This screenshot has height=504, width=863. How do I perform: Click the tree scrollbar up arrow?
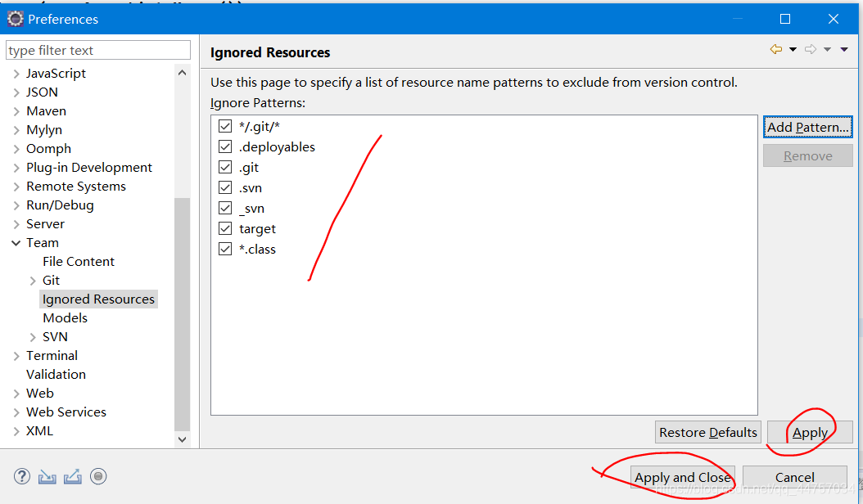[182, 73]
